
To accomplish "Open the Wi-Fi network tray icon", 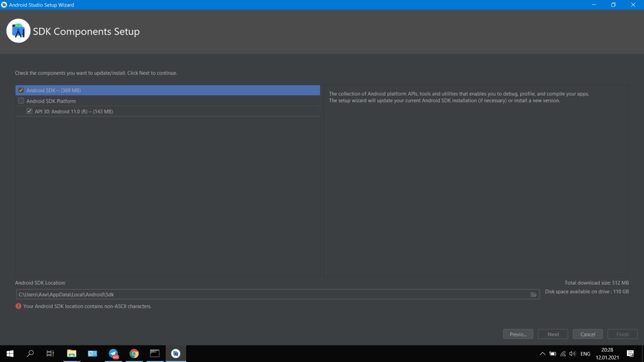I will pos(563,354).
